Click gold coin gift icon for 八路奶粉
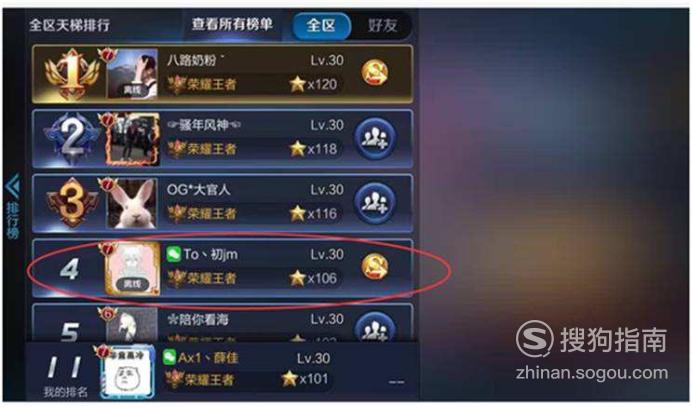The image size is (692, 407). point(375,73)
